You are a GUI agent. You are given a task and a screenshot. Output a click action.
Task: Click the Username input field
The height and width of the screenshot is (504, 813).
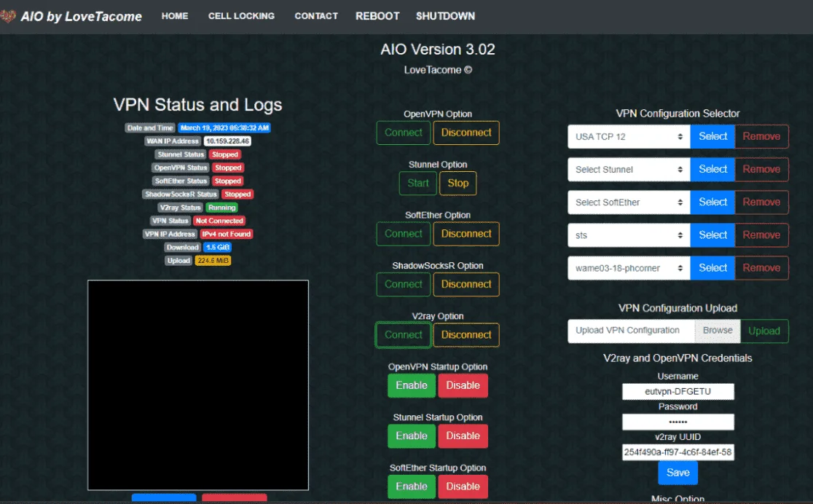(x=677, y=392)
